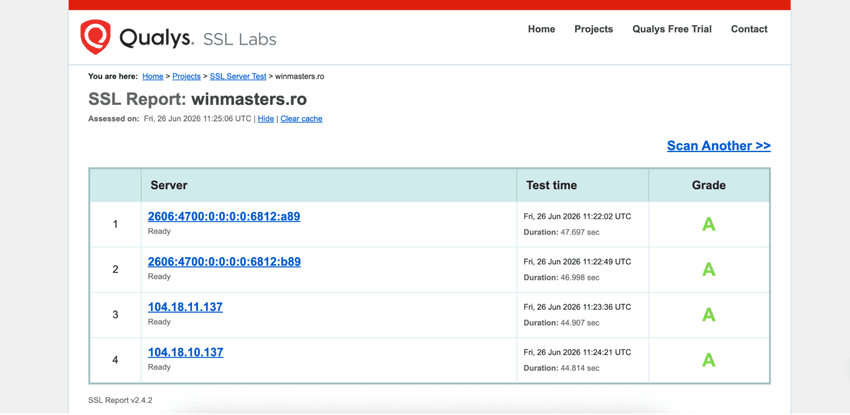
Task: Click the Grade column header
Action: coord(709,185)
